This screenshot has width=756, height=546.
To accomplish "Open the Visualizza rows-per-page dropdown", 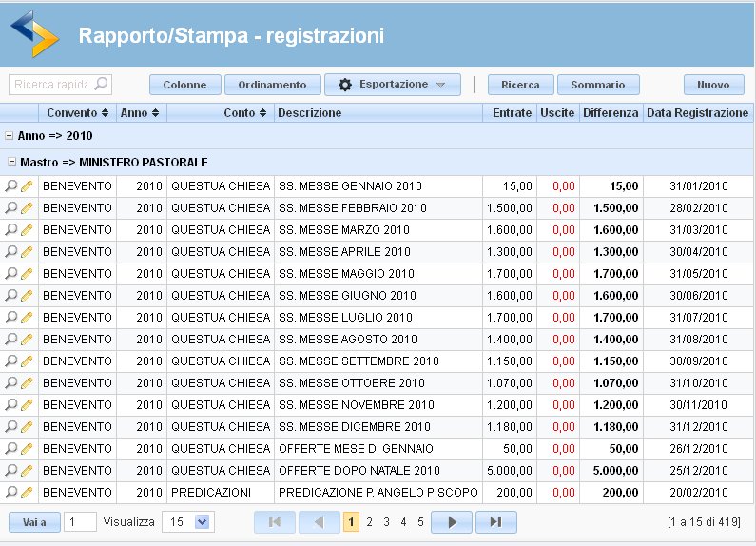I will 188,522.
